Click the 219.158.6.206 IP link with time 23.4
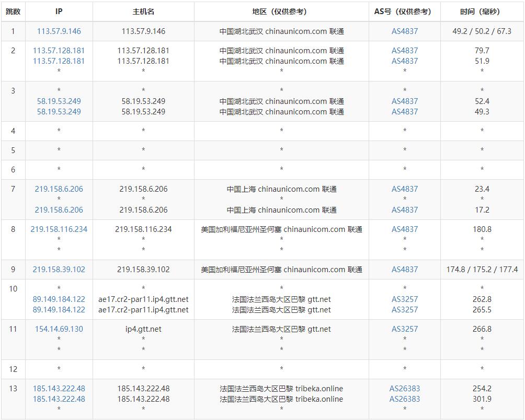 click(59, 189)
